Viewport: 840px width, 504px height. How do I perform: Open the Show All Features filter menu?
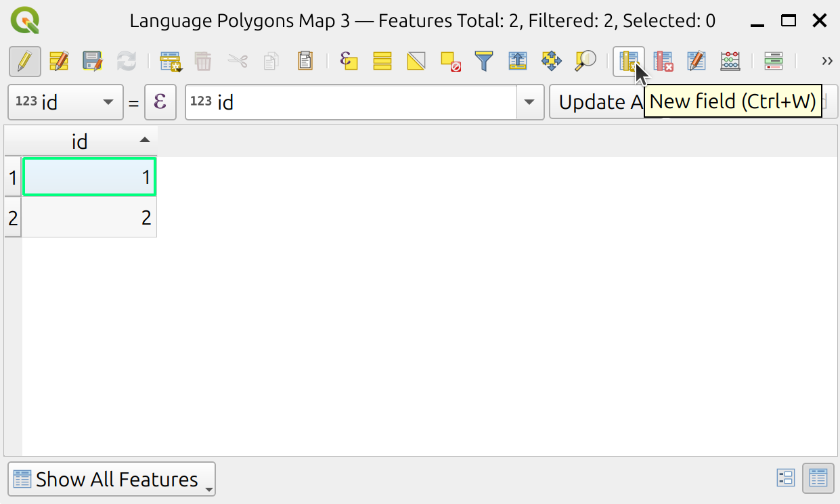[x=111, y=479]
